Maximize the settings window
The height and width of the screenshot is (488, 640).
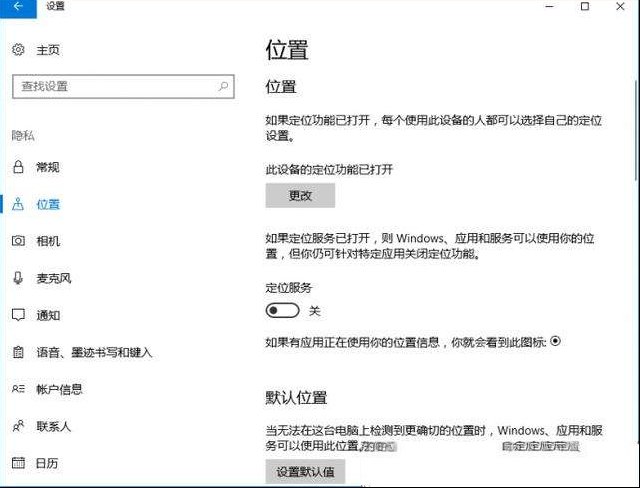coord(585,7)
